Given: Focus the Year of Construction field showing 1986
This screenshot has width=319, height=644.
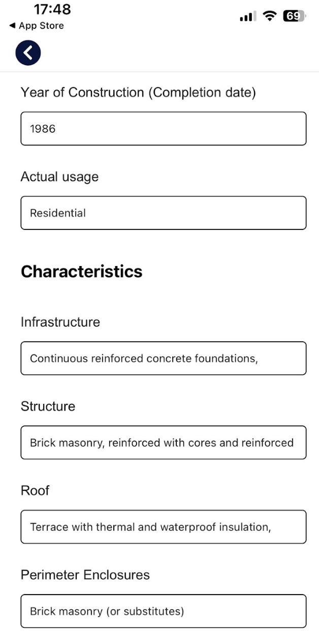Looking at the screenshot, I should [x=163, y=129].
